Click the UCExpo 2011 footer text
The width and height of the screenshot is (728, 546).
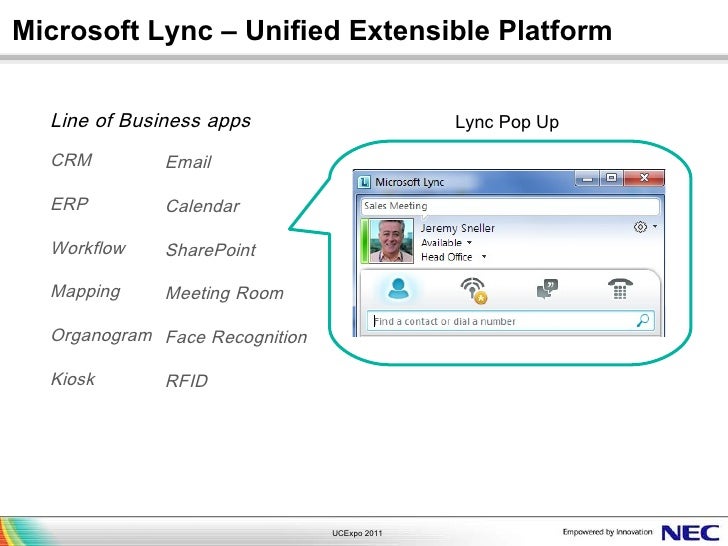tap(357, 533)
